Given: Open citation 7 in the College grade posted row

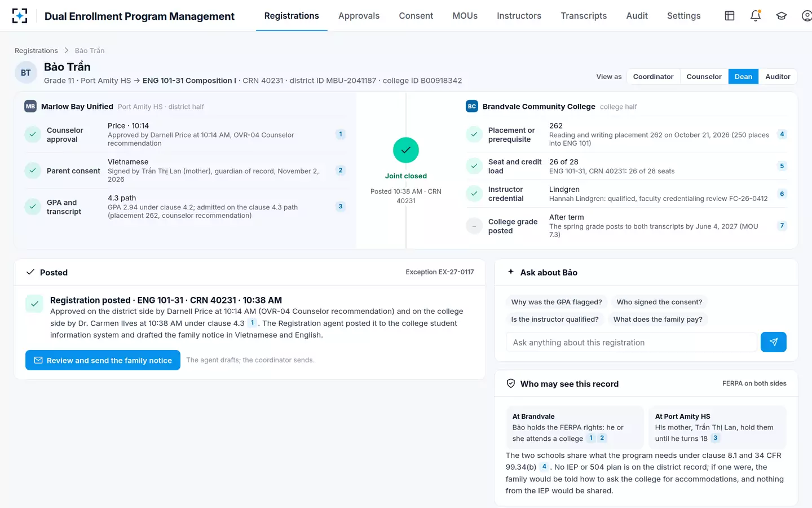Looking at the screenshot, I should [782, 226].
